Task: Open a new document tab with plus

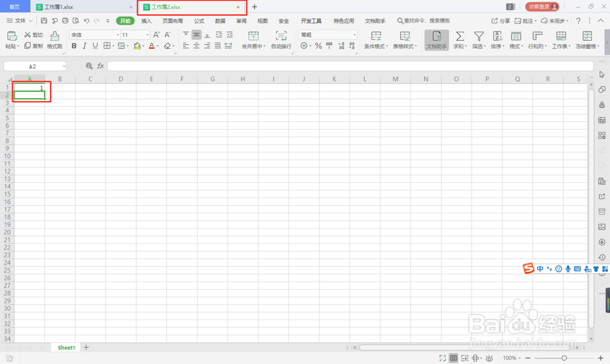Action: click(254, 7)
